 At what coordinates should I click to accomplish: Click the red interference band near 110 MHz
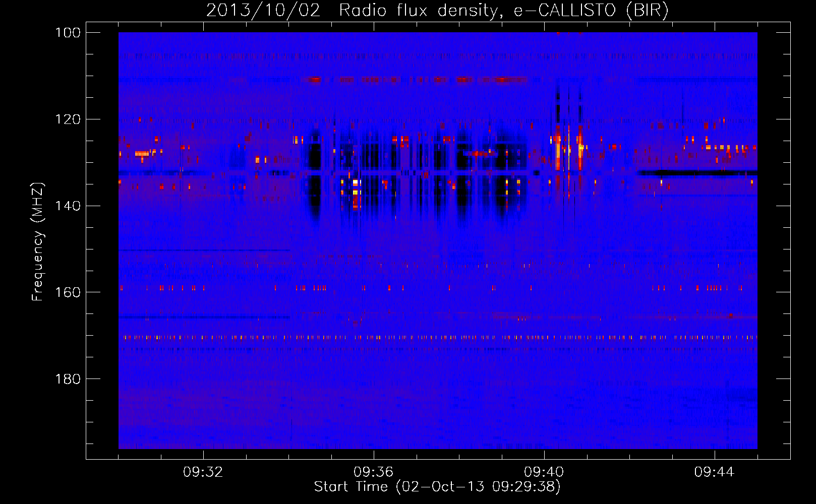point(414,80)
